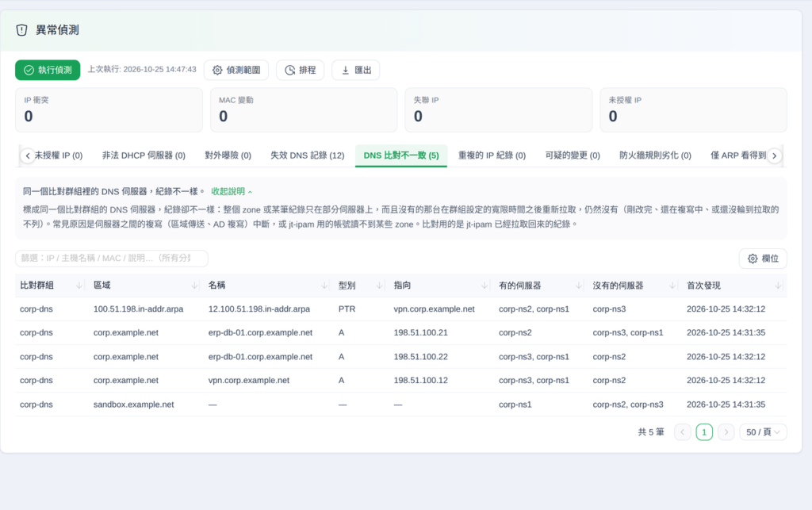Viewport: 812px width, 510px height.
Task: Click the vpn.corp.example.net target in PTR row
Action: click(434, 309)
